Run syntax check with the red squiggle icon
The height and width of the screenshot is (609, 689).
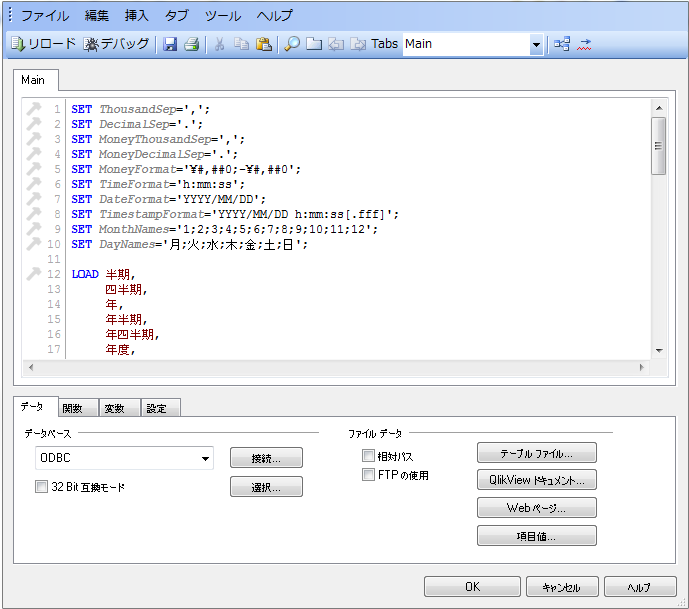(x=584, y=44)
